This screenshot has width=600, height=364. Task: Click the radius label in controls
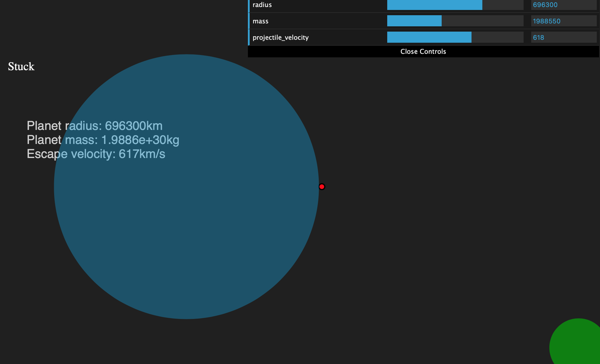tap(262, 5)
